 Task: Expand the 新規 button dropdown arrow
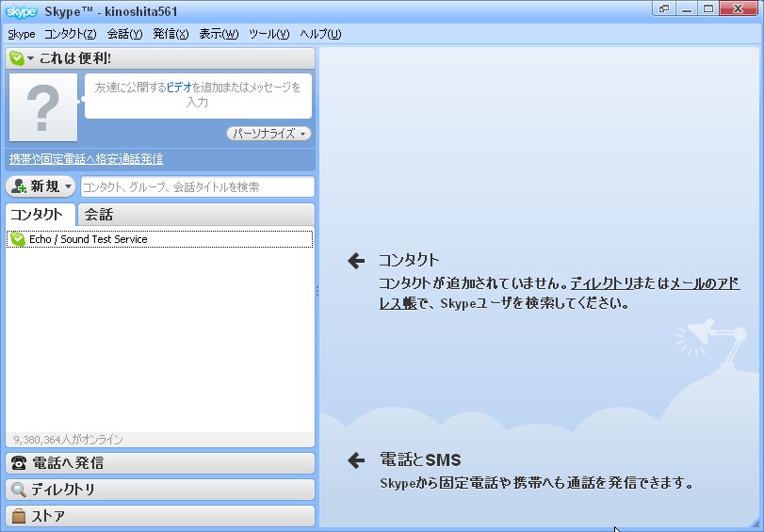click(68, 186)
